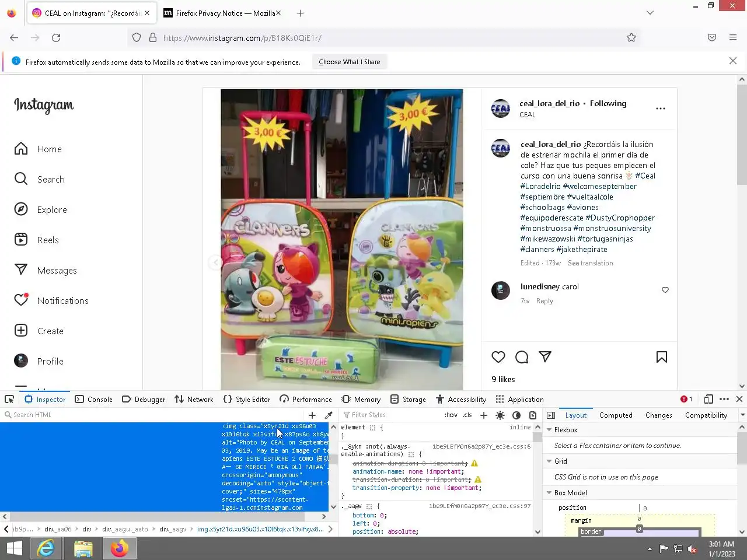This screenshot has height=560, width=747.
Task: Click the Create plus icon
Action: (21, 330)
